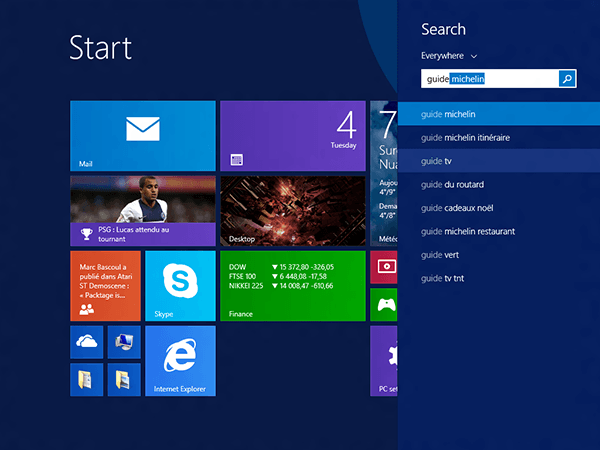Open the Mail tile
This screenshot has height=450, width=600.
pos(143,136)
